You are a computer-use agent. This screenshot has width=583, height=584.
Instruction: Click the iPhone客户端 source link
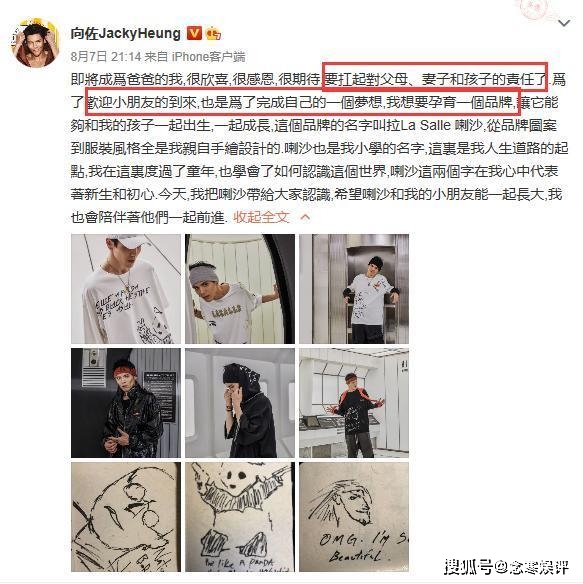(208, 57)
